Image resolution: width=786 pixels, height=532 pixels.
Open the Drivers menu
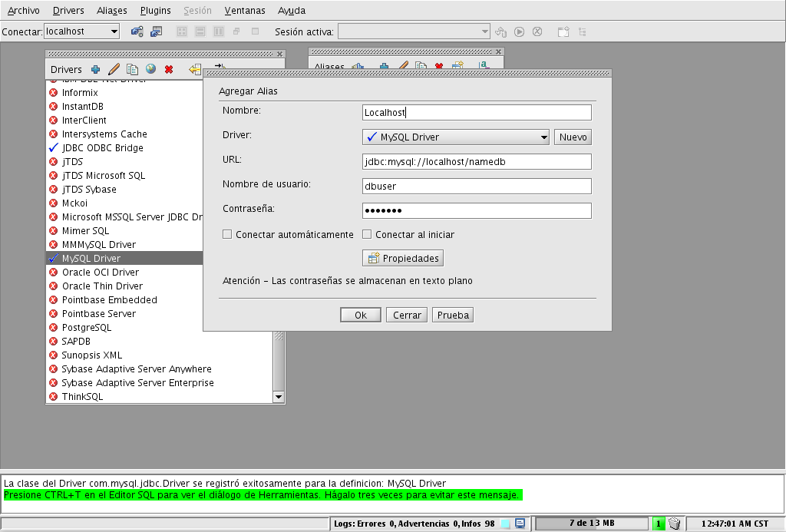[68, 10]
